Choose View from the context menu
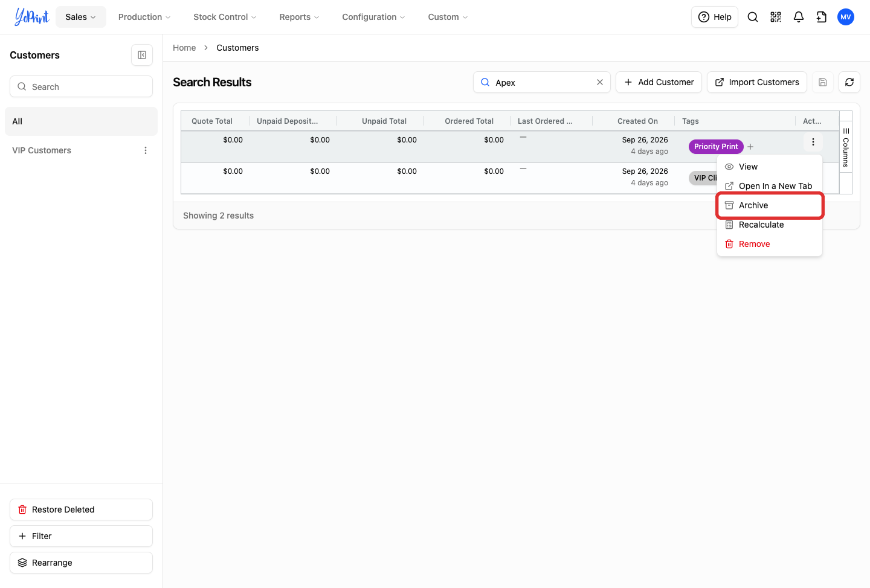 click(770, 167)
